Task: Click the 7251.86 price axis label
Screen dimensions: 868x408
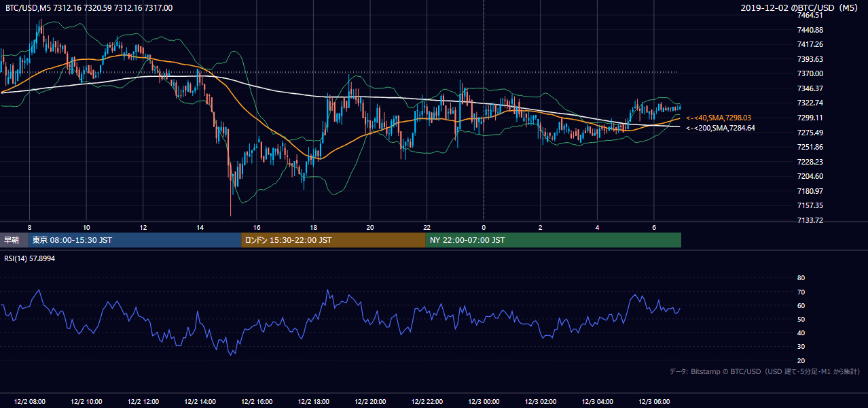Action: (810, 147)
